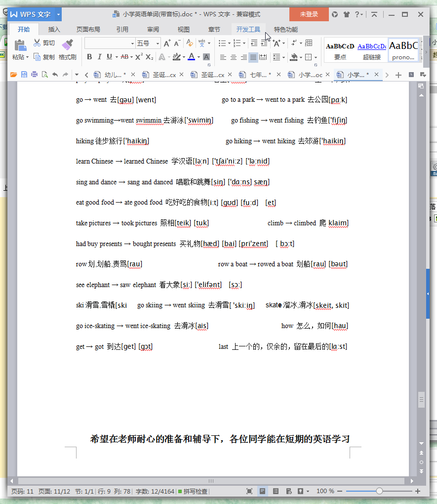Toggle italic formatting
Image resolution: width=437 pixels, height=504 pixels.
tap(100, 57)
